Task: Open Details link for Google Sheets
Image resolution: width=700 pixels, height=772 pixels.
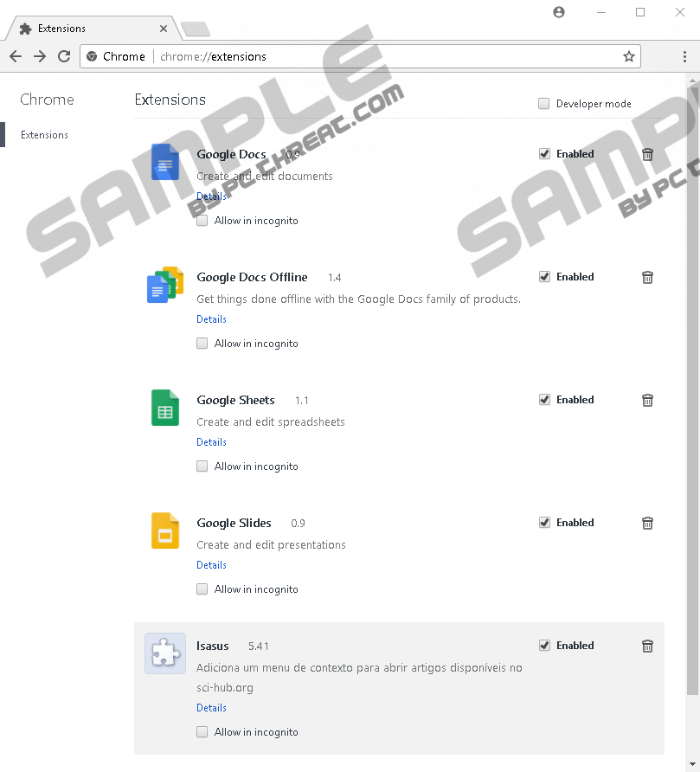Action: pyautogui.click(x=211, y=442)
